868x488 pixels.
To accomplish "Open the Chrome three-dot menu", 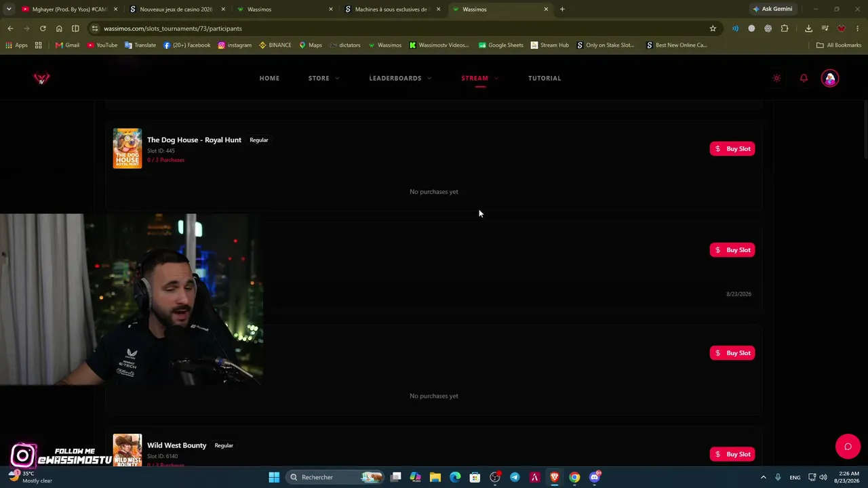I will coord(858,28).
